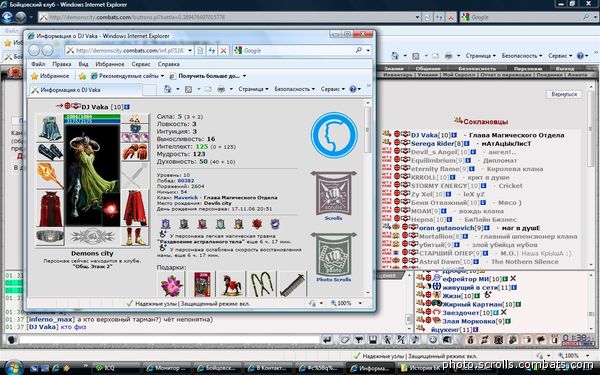Click the golden staff weapon slot
The height and width of the screenshot is (375, 600).
coord(50,175)
